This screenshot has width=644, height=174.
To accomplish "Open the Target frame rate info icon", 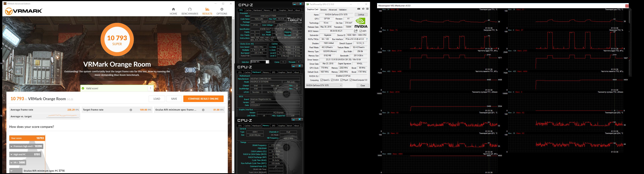I will pyautogui.click(x=131, y=110).
